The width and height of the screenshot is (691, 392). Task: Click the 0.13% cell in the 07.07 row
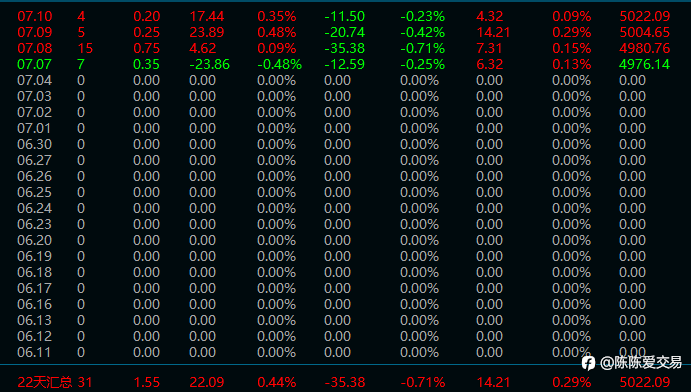tap(572, 64)
